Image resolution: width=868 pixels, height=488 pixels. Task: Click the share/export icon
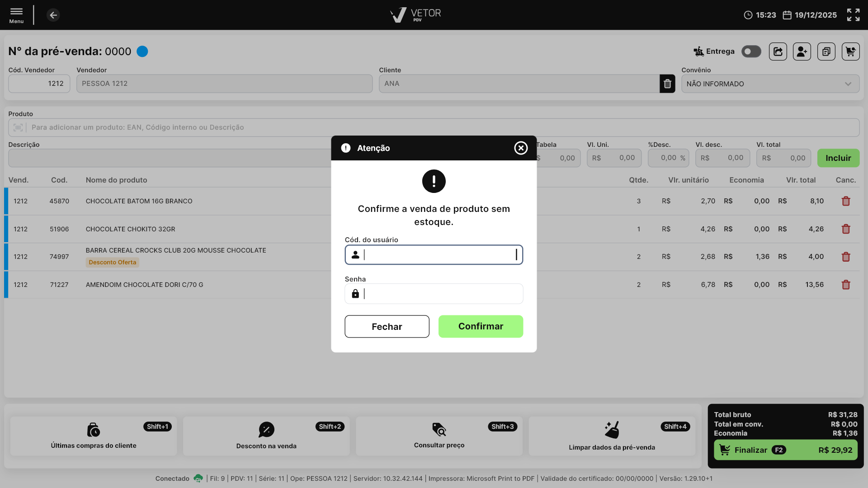(x=778, y=52)
